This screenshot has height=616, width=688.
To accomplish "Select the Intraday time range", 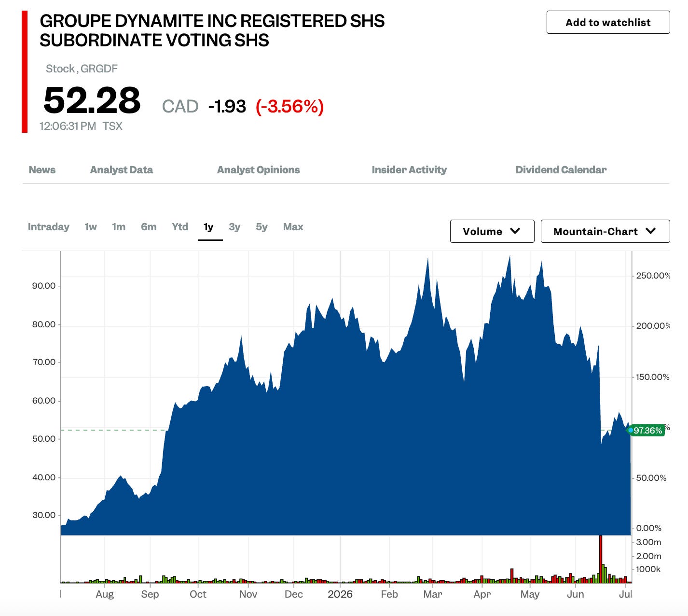I will pos(48,227).
